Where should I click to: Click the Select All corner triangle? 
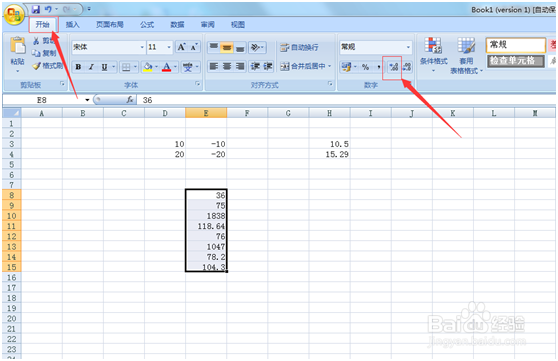[12, 113]
